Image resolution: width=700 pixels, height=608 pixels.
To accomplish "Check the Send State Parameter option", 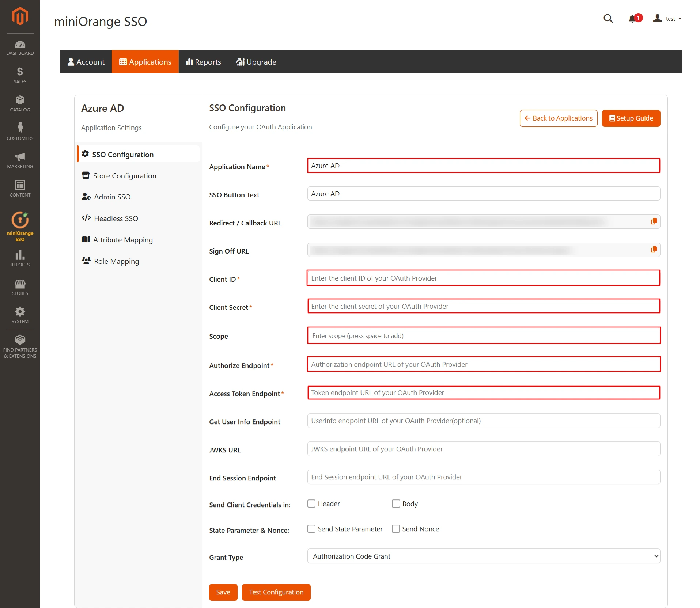I will pos(311,529).
